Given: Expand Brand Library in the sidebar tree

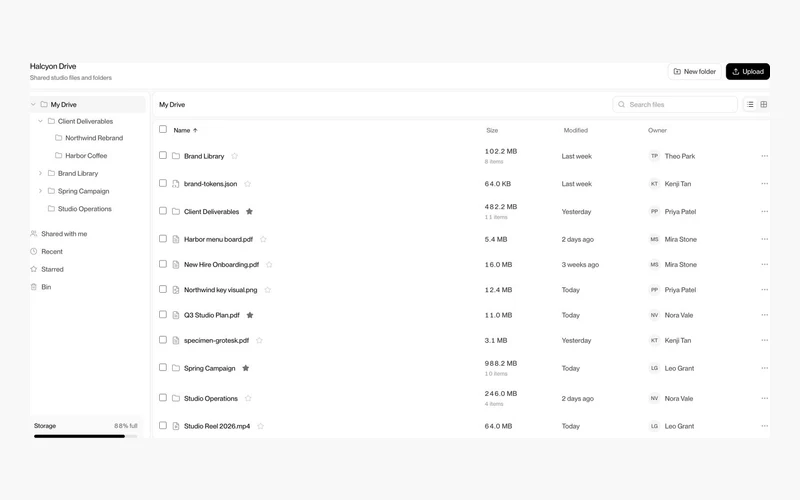Looking at the screenshot, I should click(40, 173).
